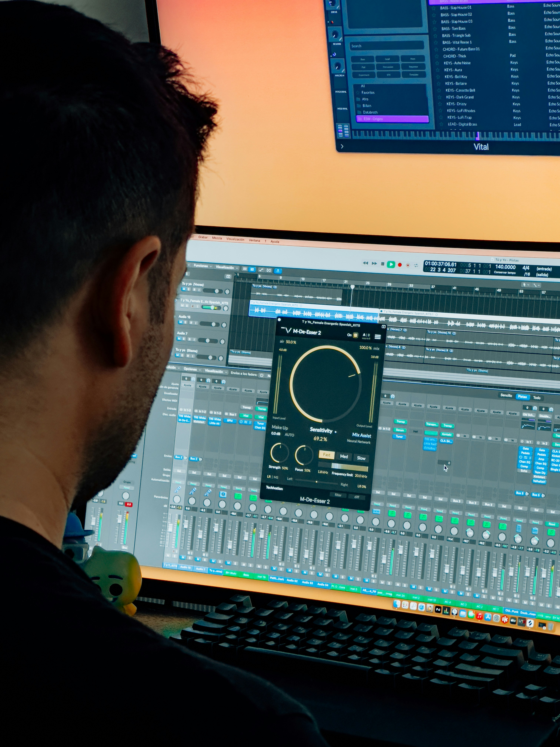
Task: Open the Mezcla menu in menu bar
Action: pos(217,238)
